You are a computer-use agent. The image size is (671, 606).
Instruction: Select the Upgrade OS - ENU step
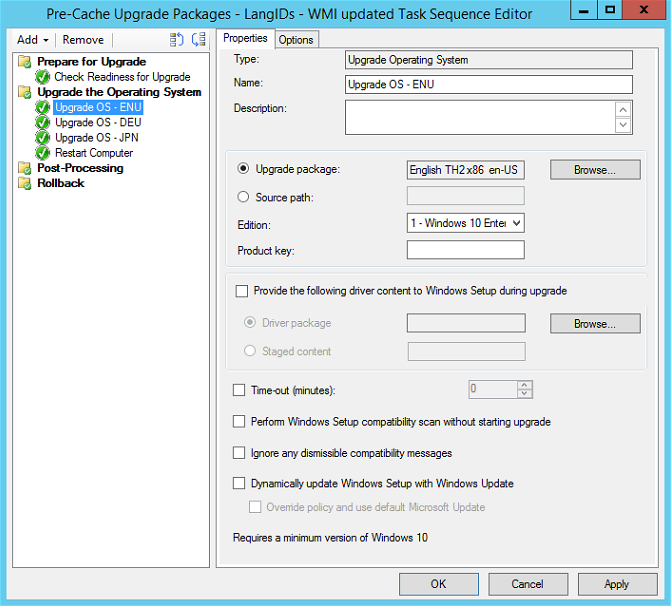pos(98,107)
